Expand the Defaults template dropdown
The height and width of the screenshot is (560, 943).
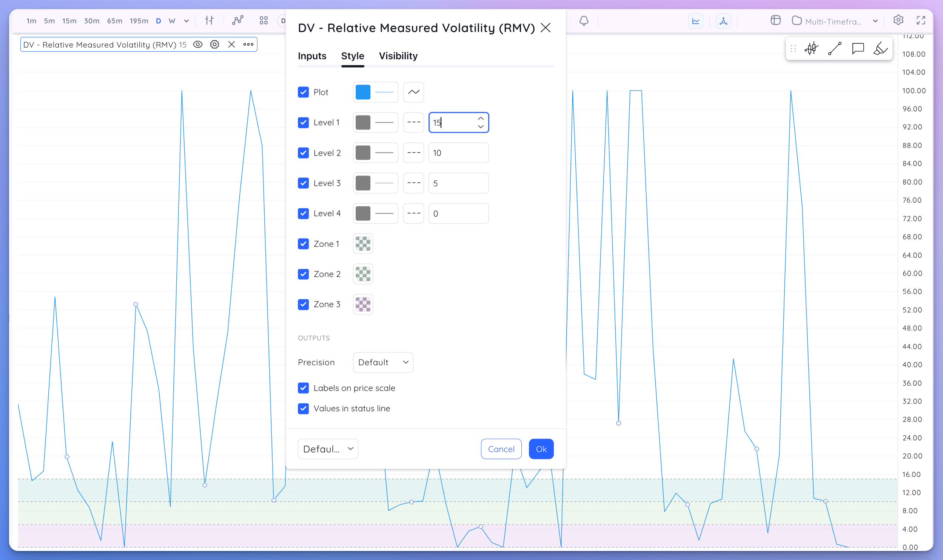click(328, 449)
